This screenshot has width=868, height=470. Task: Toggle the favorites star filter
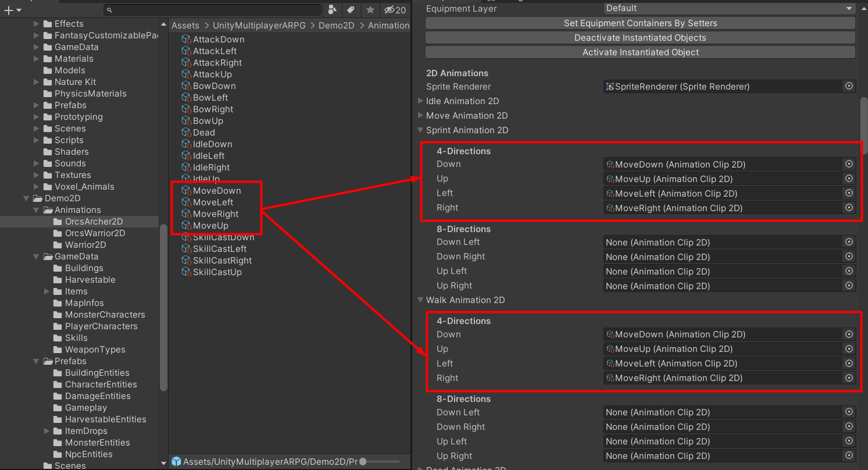click(x=370, y=10)
